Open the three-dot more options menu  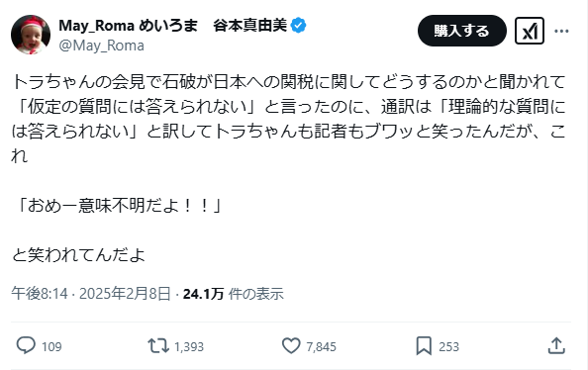[x=561, y=31]
